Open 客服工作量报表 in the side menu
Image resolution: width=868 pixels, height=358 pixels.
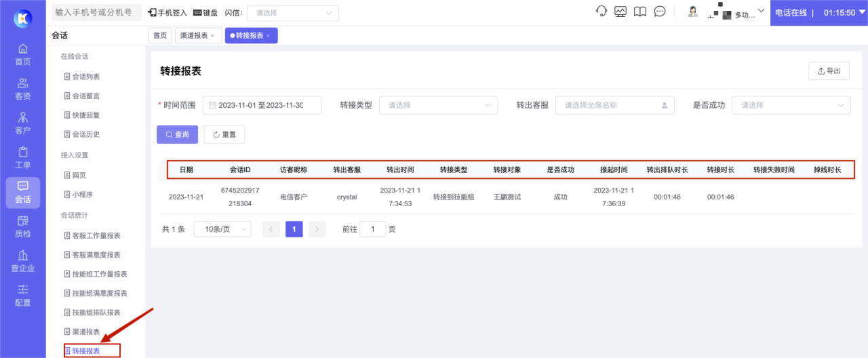[x=92, y=235]
